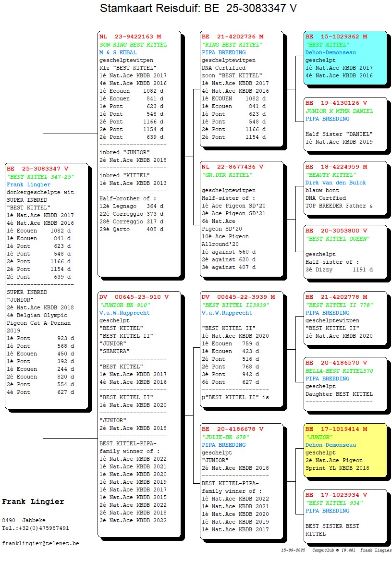The image size is (392, 563).
Task: Select ring DV 00645-22-3939 M
Action: (238, 297)
